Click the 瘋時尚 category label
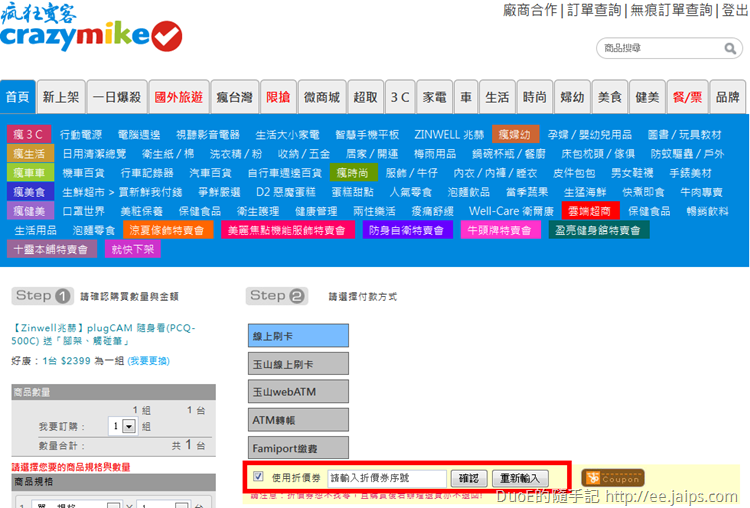The width and height of the screenshot is (750, 508). (353, 173)
